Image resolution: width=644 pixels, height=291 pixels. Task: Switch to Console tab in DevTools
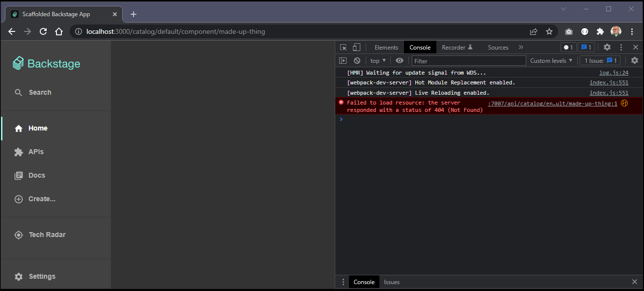(x=420, y=48)
